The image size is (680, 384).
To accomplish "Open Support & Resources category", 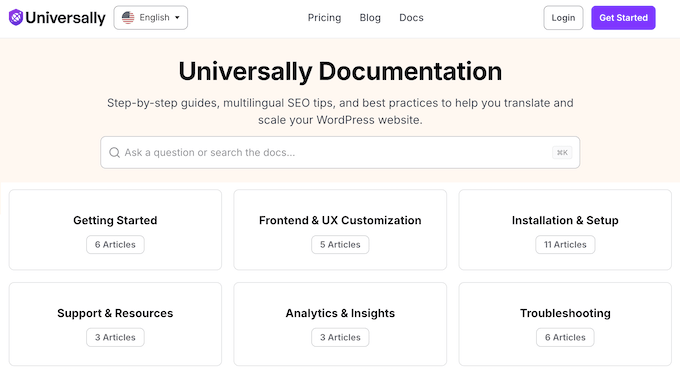I will [x=115, y=324].
